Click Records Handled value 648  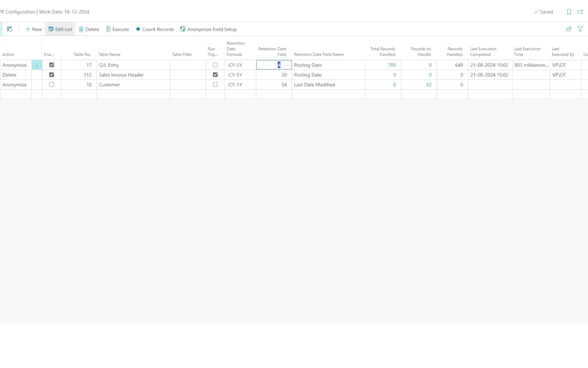459,65
